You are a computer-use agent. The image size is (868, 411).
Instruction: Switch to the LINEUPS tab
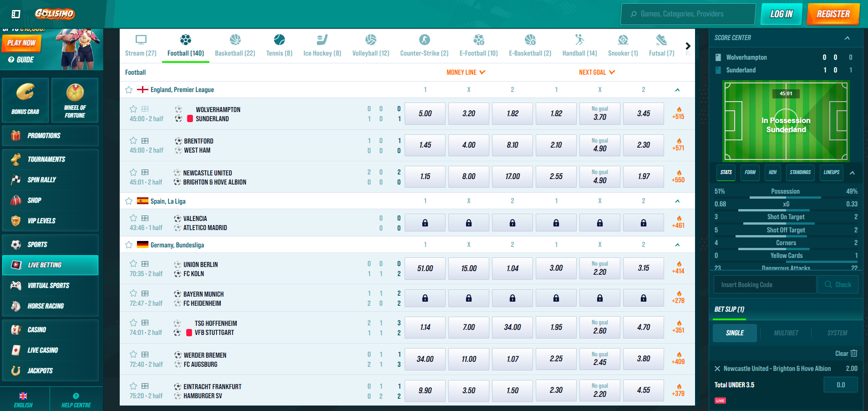click(831, 172)
